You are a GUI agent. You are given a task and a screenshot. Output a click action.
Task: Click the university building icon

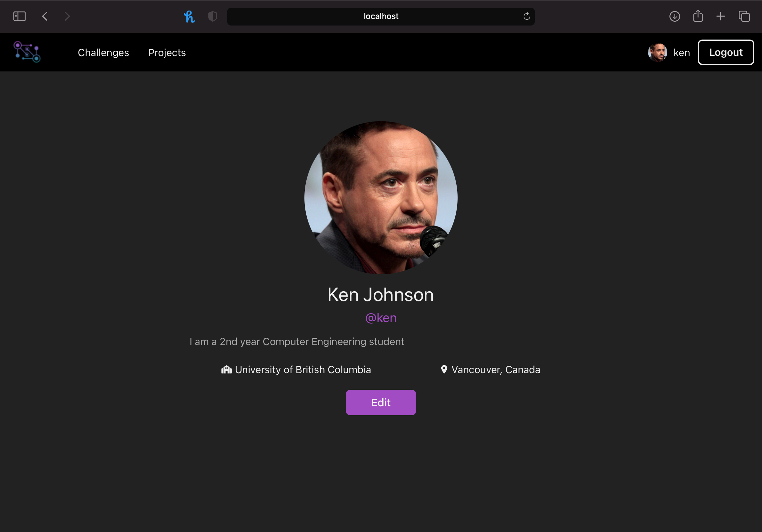(x=226, y=369)
